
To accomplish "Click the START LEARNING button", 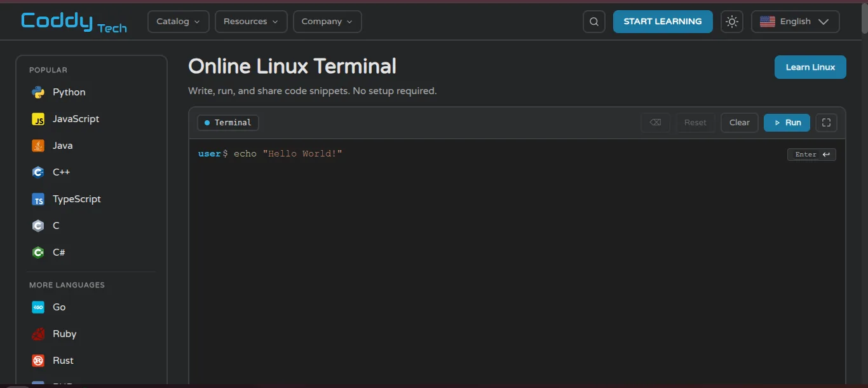I will 663,22.
